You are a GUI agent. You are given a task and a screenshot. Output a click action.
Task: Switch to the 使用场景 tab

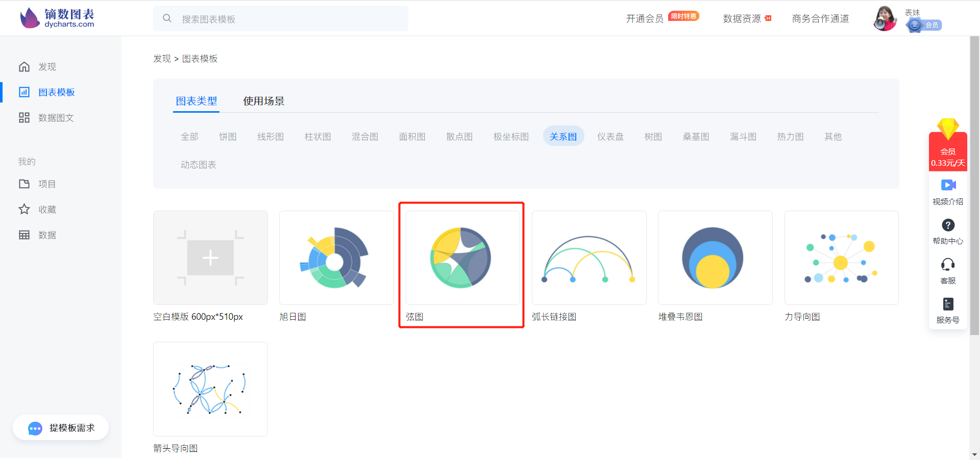[x=264, y=100]
